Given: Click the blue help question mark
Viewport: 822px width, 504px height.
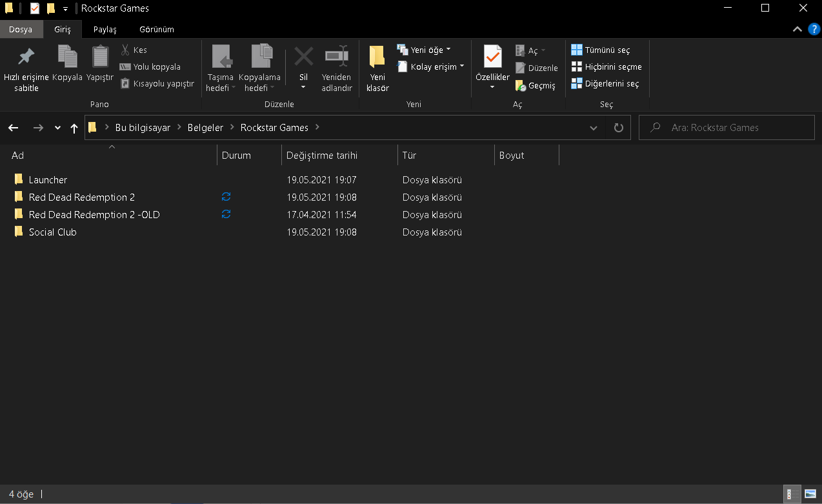Looking at the screenshot, I should coord(814,29).
